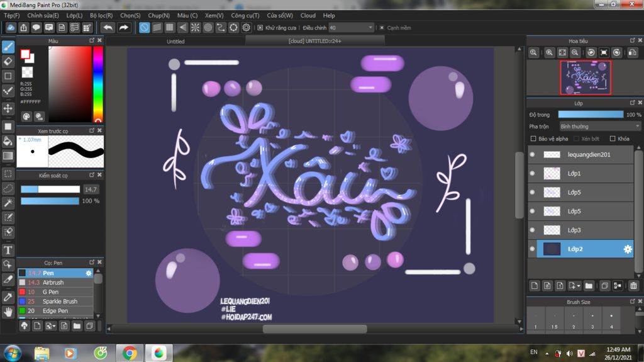Hide the lequangdien201 layer
Viewport: 644px width, 362px height.
532,155
